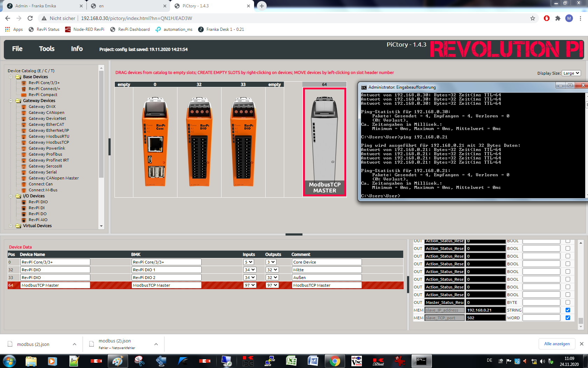The width and height of the screenshot is (588, 368).
Task: Open Outputs dropdown for RevPi DIO 2 row
Action: click(x=272, y=278)
